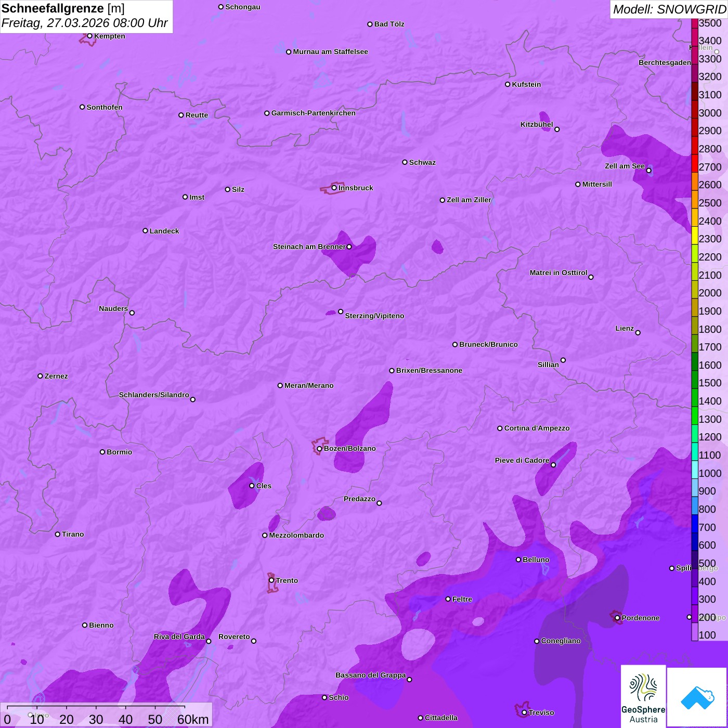Click the 'Cittadella' label
Viewport: 728px width, 728px height.
pyautogui.click(x=441, y=718)
